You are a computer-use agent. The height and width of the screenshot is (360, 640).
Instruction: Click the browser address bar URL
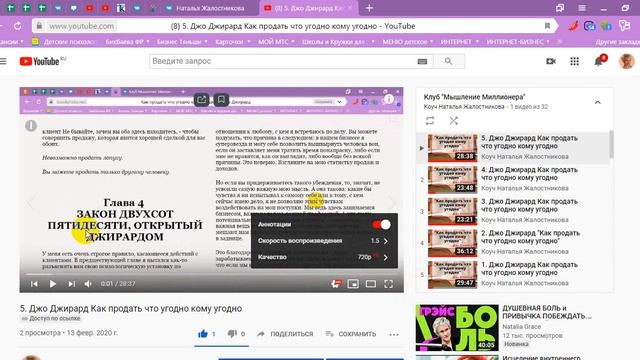tap(81, 26)
